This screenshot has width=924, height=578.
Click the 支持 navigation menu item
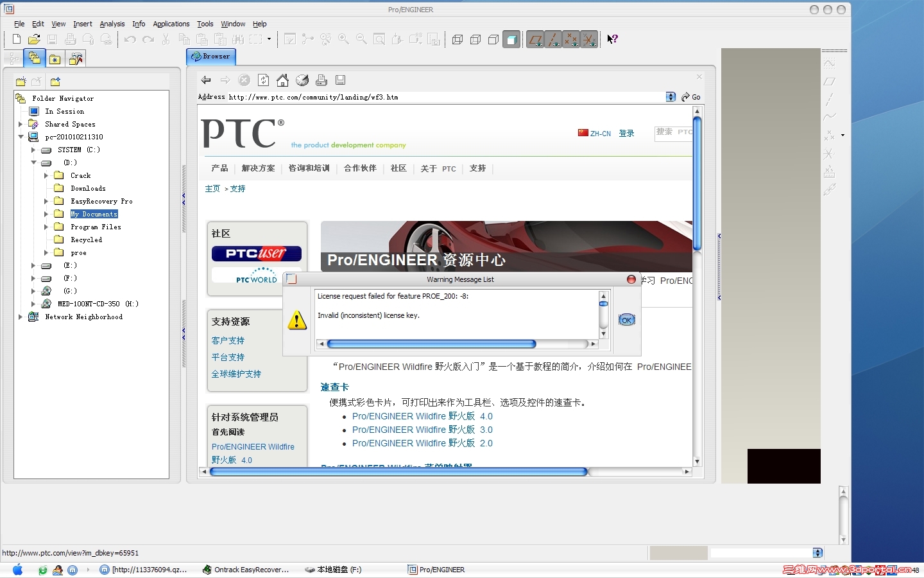point(477,168)
